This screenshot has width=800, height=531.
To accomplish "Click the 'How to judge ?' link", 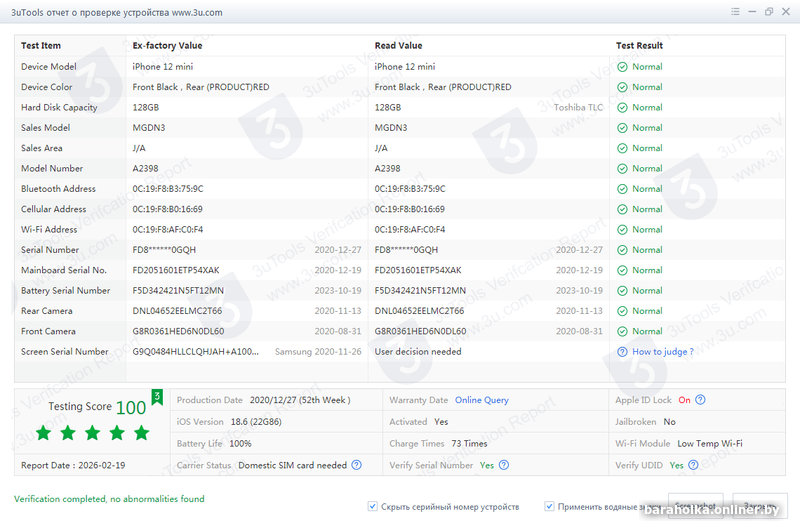I will pos(662,352).
